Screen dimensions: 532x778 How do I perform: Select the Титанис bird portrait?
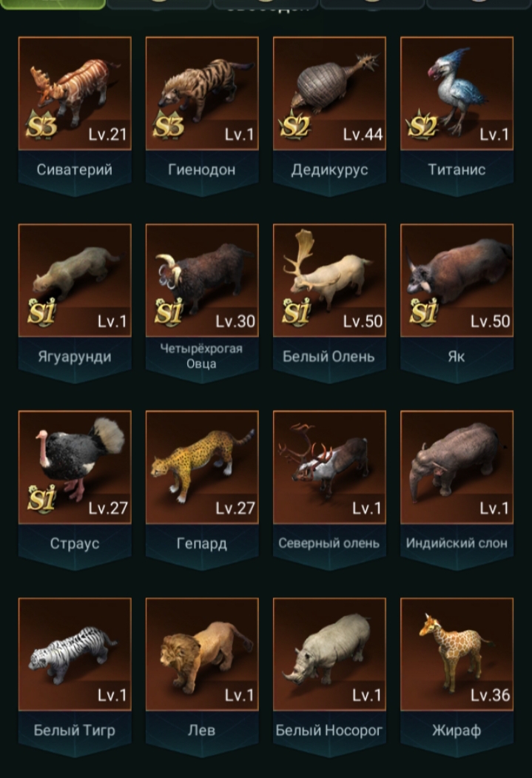tap(457, 93)
